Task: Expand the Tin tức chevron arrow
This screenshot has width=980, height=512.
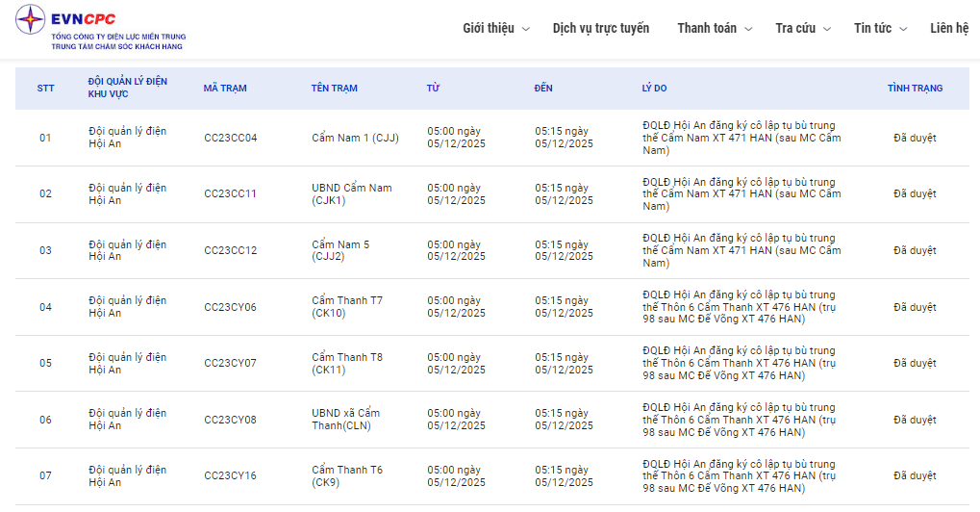Action: pos(903,29)
